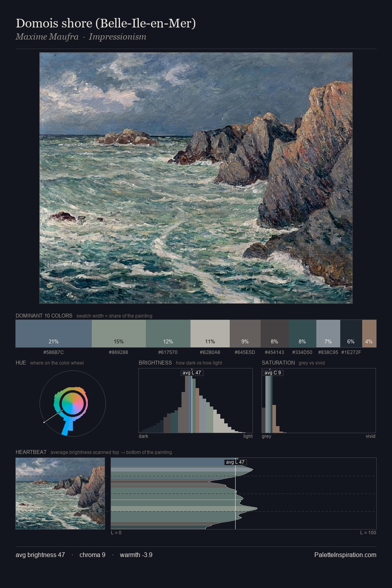
Task: Click the 'Impressionism' style label
Action: pyautogui.click(x=118, y=37)
